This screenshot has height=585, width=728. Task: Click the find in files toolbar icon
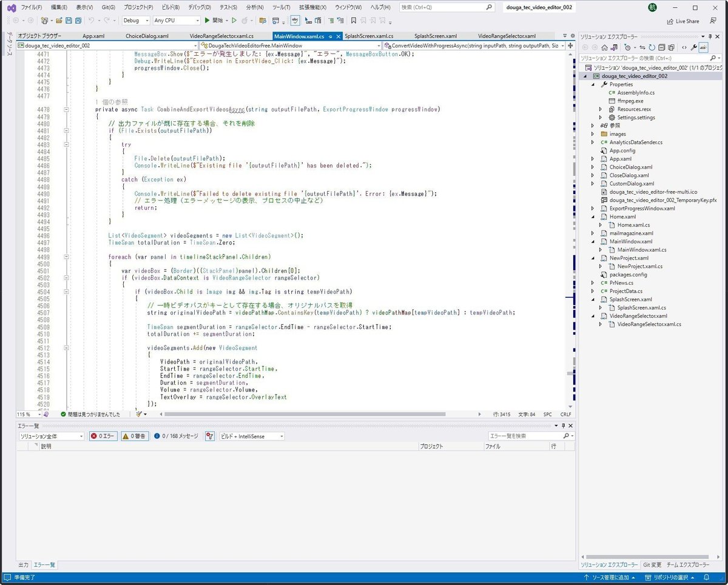click(263, 21)
